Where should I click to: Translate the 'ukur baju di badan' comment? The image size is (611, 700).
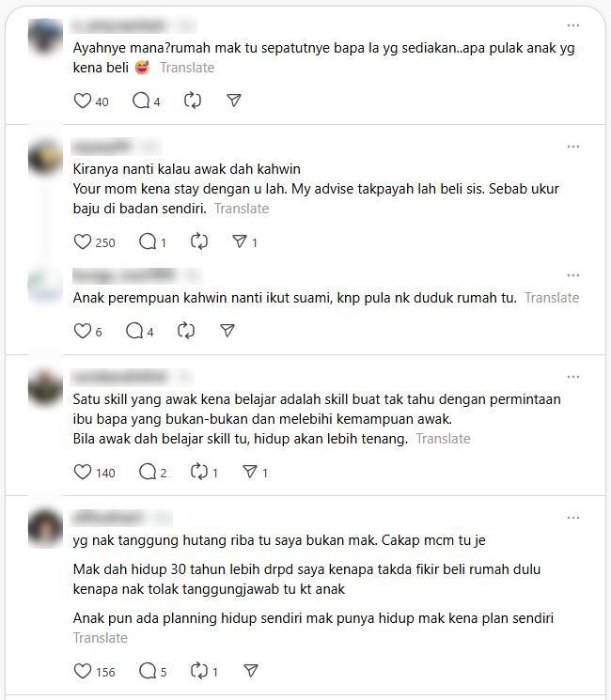coord(242,209)
